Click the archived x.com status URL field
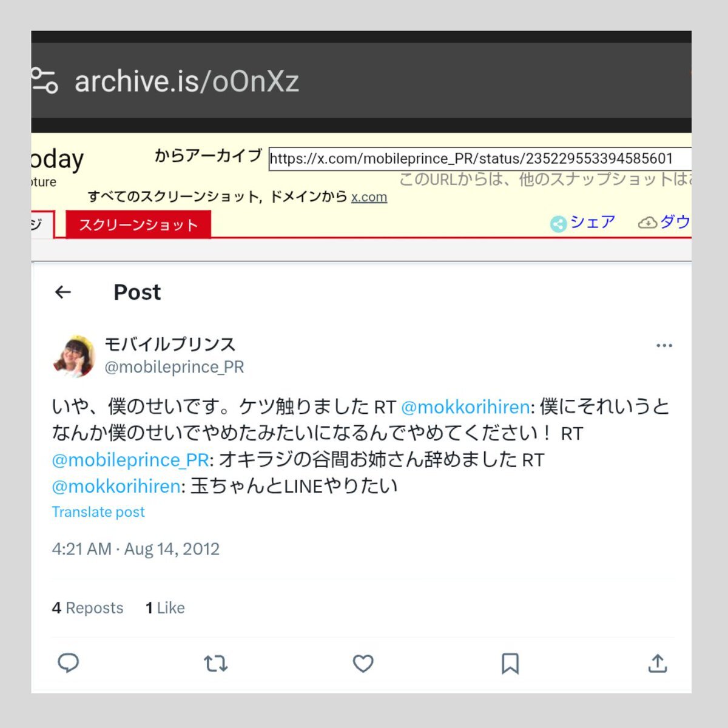 [x=480, y=159]
